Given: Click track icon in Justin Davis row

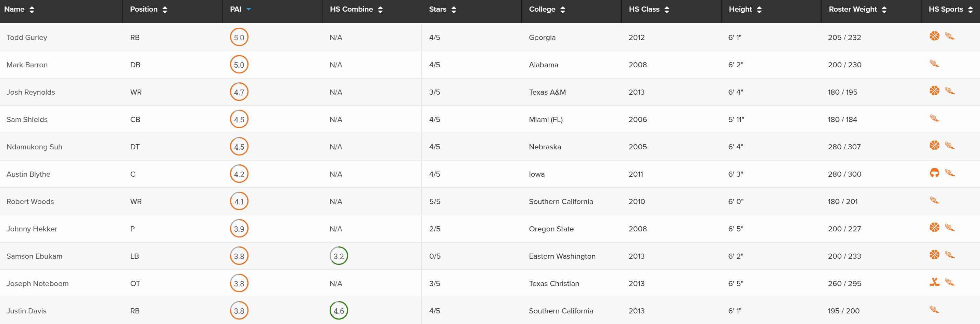Looking at the screenshot, I should pyautogui.click(x=934, y=310).
